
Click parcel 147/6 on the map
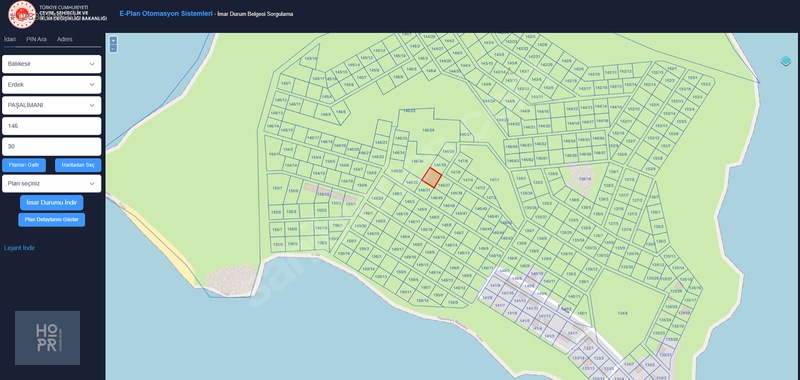(x=463, y=161)
